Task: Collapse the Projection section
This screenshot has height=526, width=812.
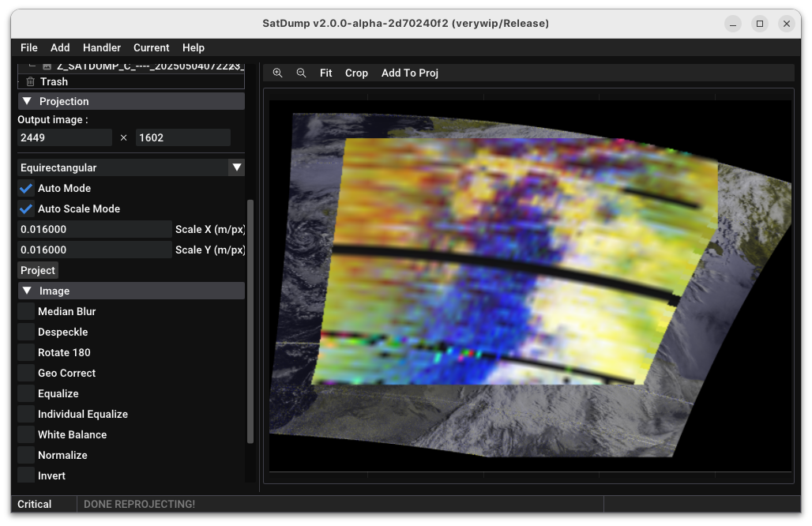Action: tap(27, 101)
